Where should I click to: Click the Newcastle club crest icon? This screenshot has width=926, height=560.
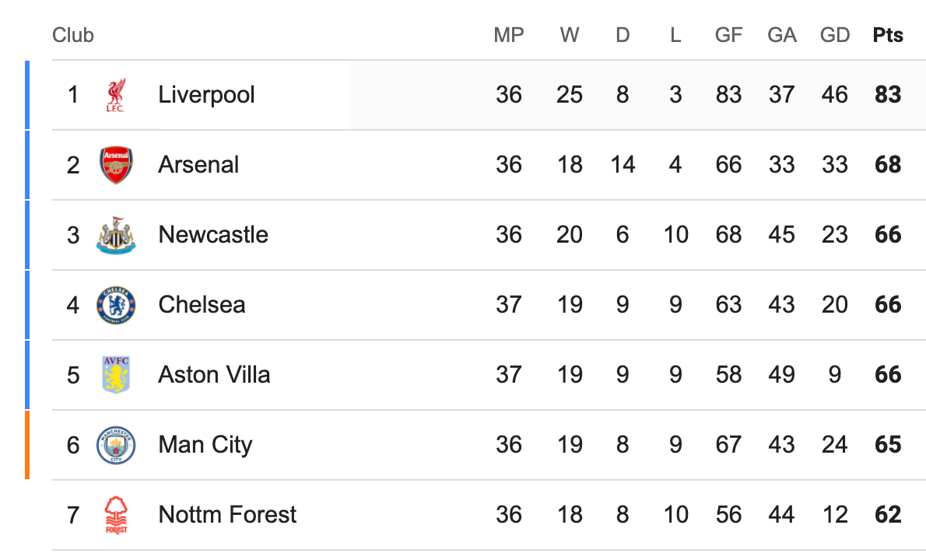tap(116, 235)
